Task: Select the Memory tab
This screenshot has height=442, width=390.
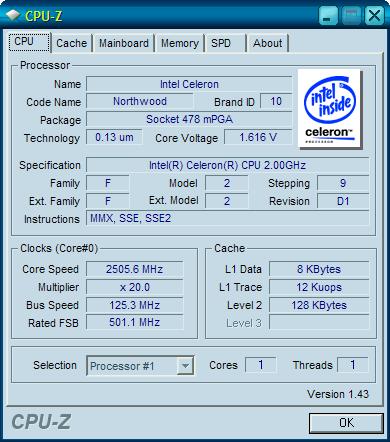Action: 180,43
